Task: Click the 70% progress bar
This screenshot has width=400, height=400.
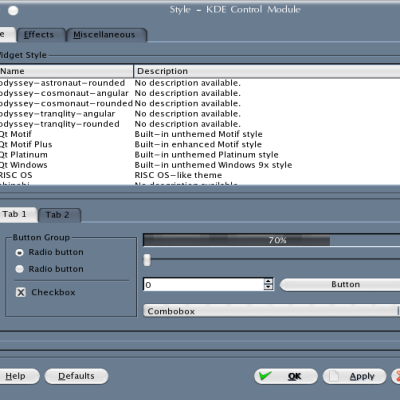Action: (271, 240)
